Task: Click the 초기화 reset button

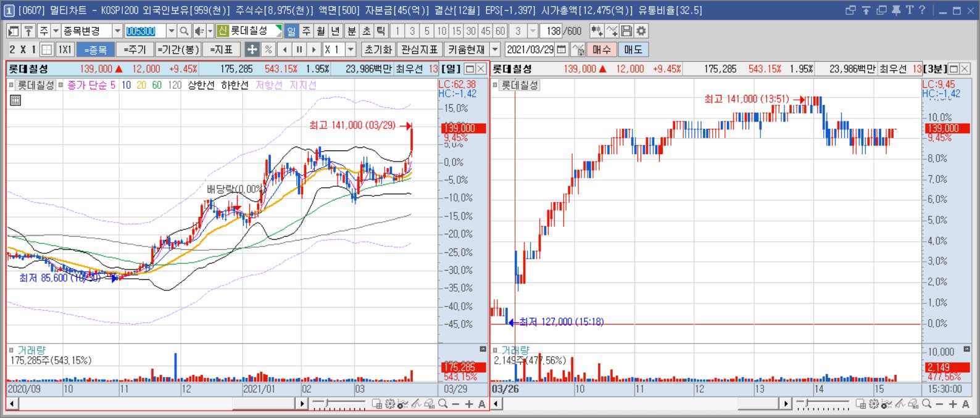Action: coord(378,49)
